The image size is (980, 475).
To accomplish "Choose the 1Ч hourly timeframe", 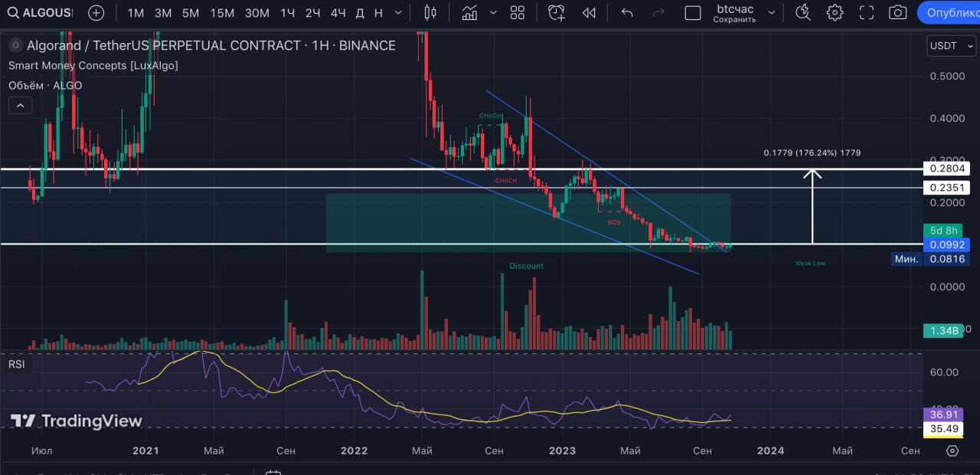I will (288, 13).
